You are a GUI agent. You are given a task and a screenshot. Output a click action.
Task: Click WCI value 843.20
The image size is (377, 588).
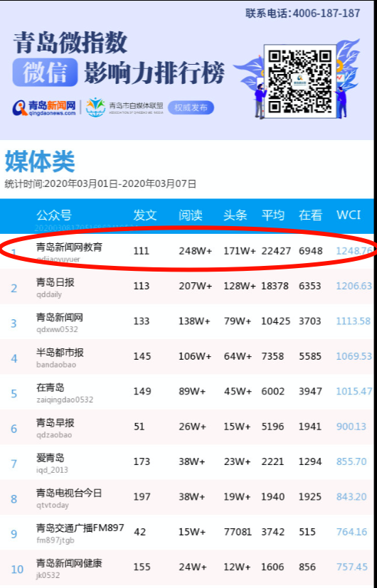(x=351, y=497)
